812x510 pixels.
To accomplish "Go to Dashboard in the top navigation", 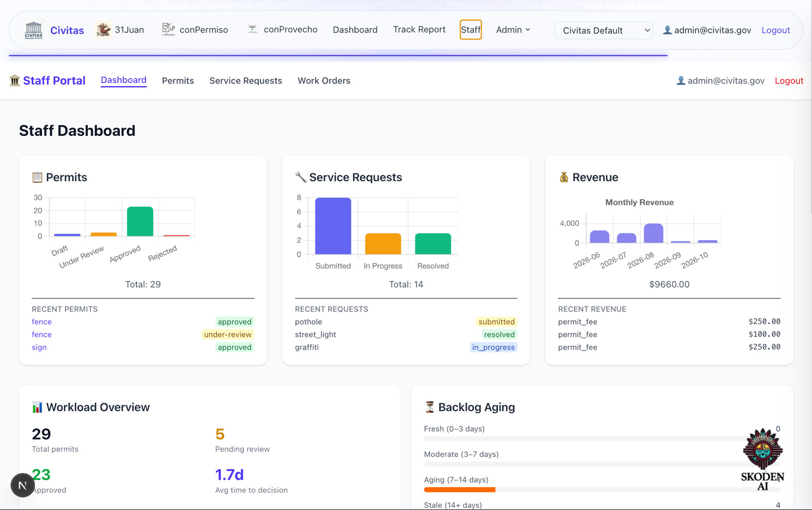I will click(x=355, y=30).
